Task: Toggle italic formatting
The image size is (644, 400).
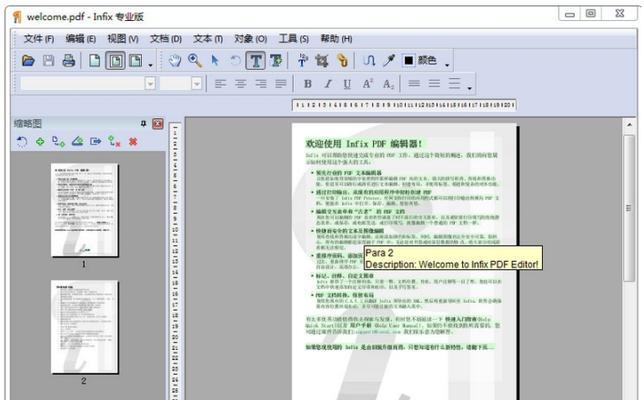Action: pos(328,84)
